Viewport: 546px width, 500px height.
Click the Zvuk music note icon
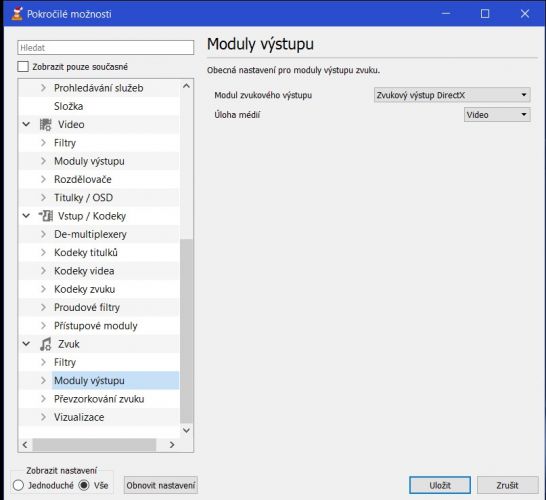[45, 344]
